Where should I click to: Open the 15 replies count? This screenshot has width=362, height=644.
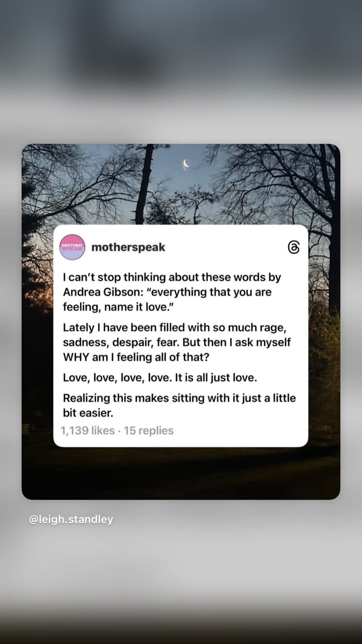pos(149,430)
